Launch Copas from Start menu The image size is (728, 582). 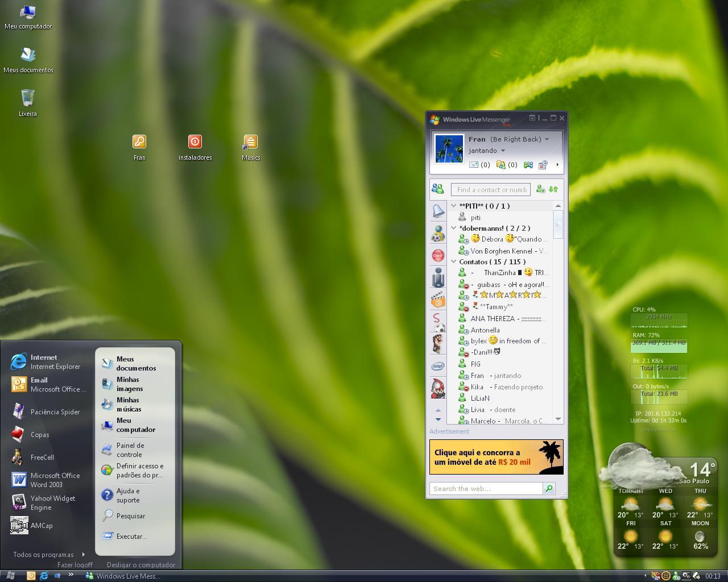coord(48,434)
